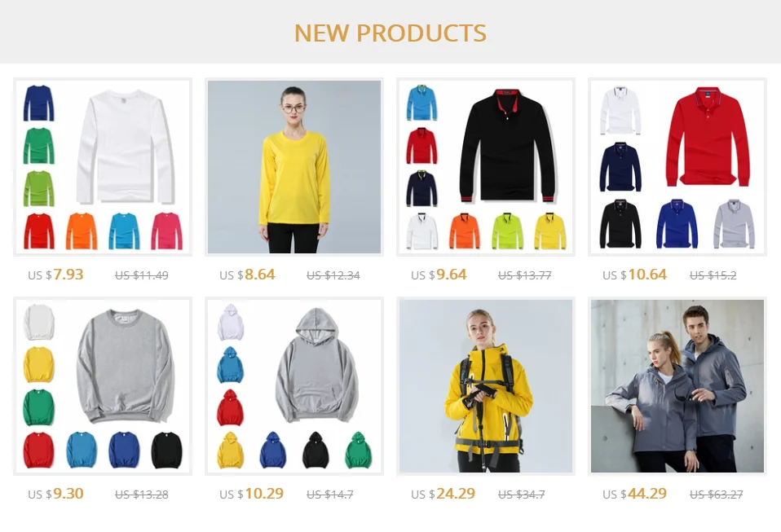Image resolution: width=781 pixels, height=532 pixels.
Task: Open the gray couple jackets product
Action: 677,386
